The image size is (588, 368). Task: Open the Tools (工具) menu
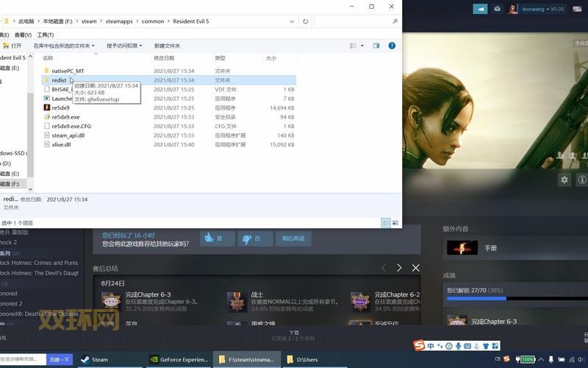(45, 35)
